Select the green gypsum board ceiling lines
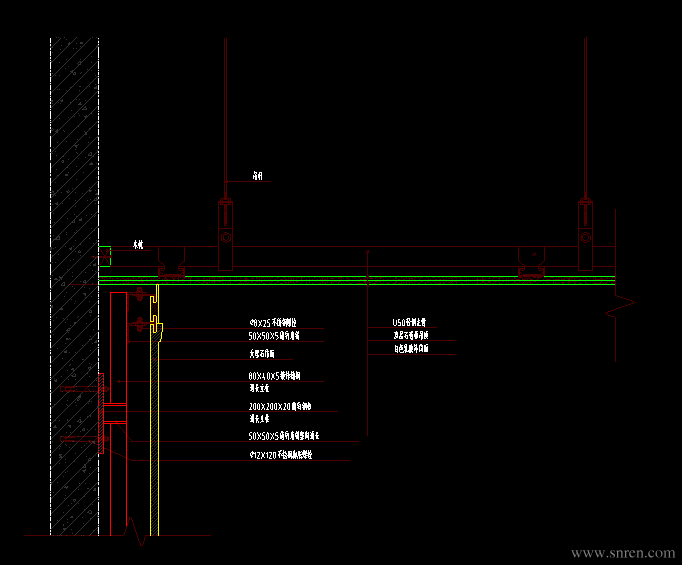Viewport: 682px width, 565px height. [x=357, y=280]
